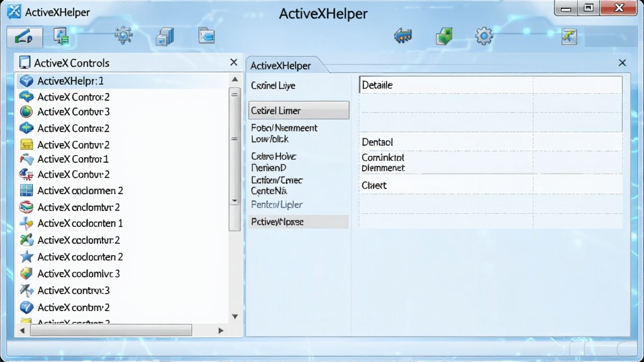Select the ActiveXHelpr:1 list row

point(122,81)
